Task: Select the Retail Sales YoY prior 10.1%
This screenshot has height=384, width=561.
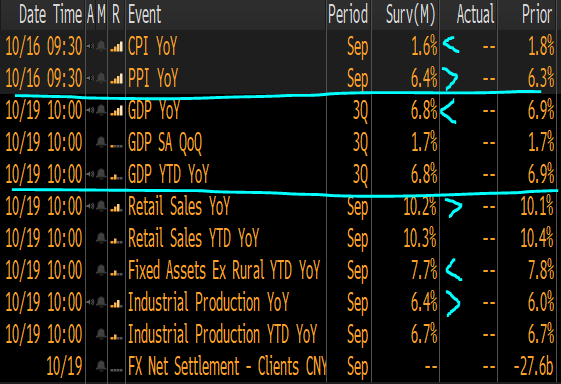Action: (537, 206)
